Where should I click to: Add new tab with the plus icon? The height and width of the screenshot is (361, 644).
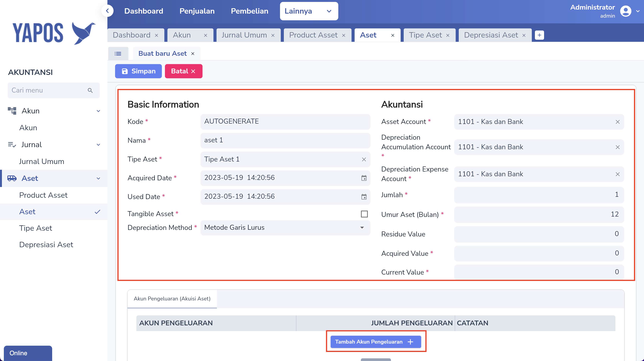539,35
